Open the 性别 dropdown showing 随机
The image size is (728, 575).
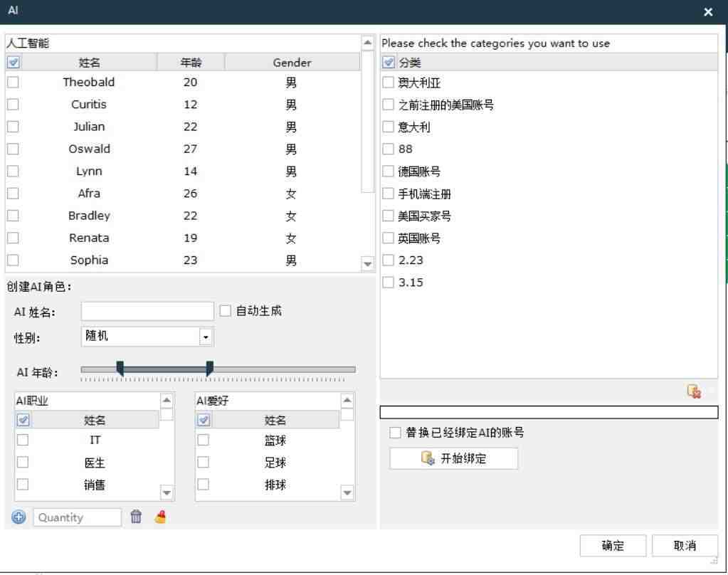[206, 337]
